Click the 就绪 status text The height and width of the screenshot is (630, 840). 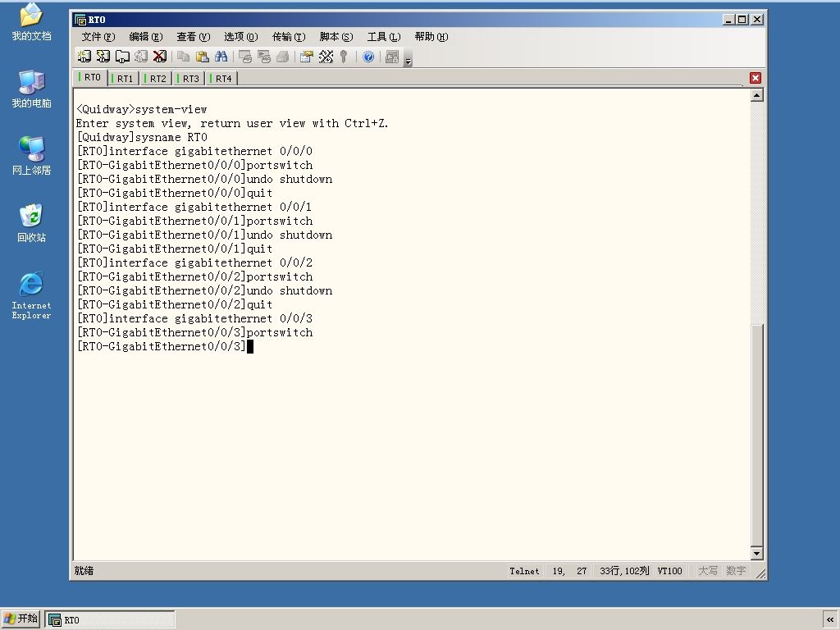click(x=84, y=571)
